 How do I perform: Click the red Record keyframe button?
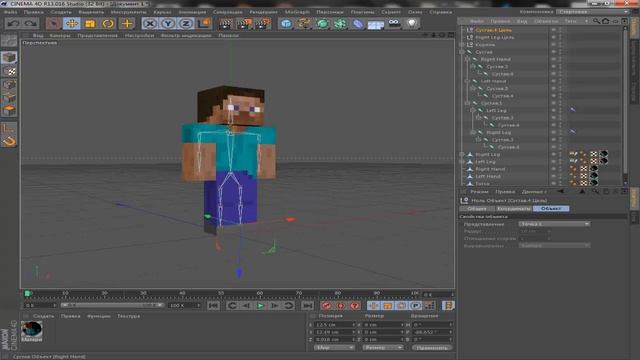(x=326, y=306)
